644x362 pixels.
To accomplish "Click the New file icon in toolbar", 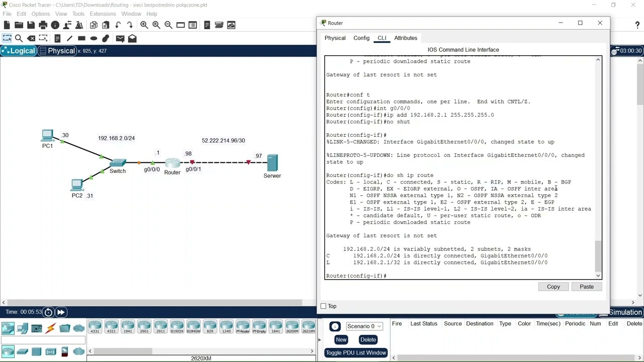I will pos(7,25).
